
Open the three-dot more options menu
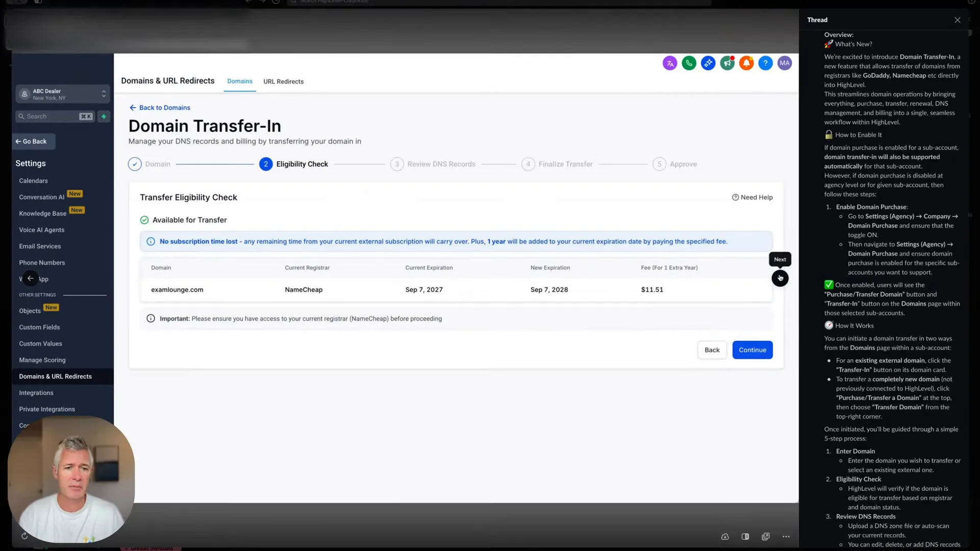tap(786, 536)
